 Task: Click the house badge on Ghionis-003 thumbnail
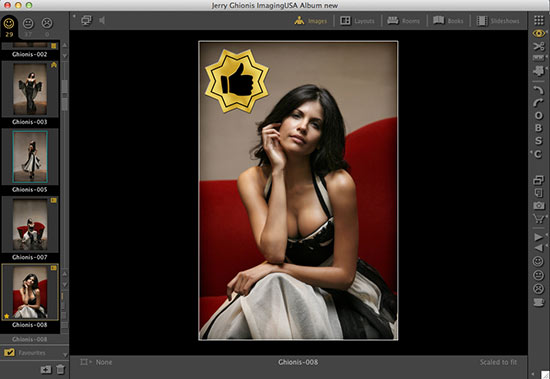(x=54, y=65)
